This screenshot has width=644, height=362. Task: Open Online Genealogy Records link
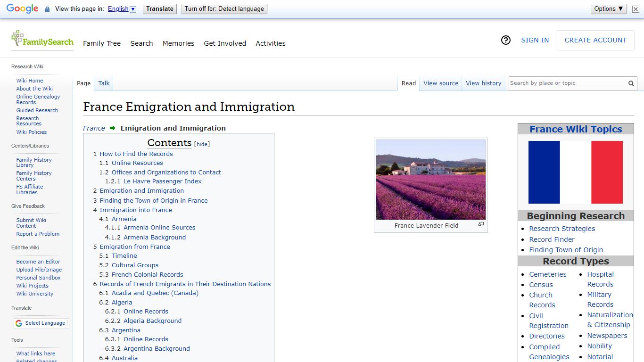38,99
